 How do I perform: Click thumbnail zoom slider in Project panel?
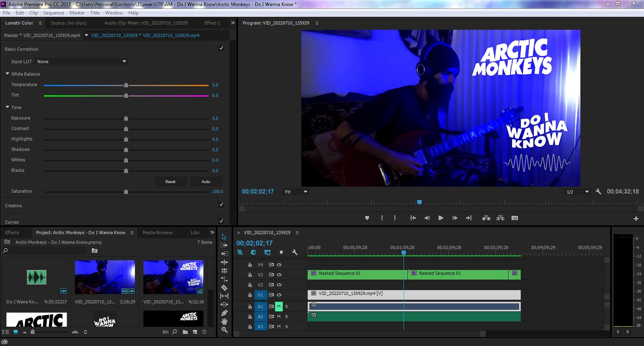click(x=33, y=332)
